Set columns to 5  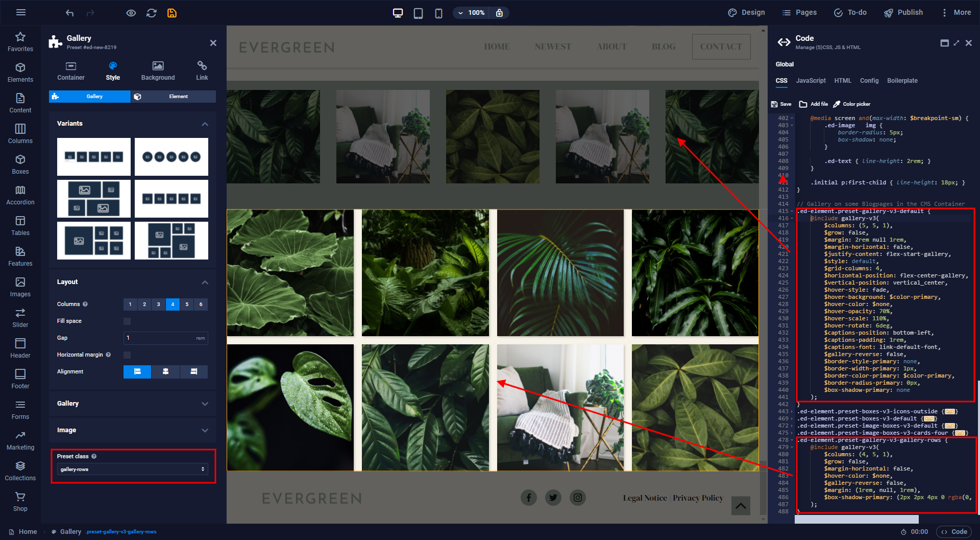click(x=187, y=304)
